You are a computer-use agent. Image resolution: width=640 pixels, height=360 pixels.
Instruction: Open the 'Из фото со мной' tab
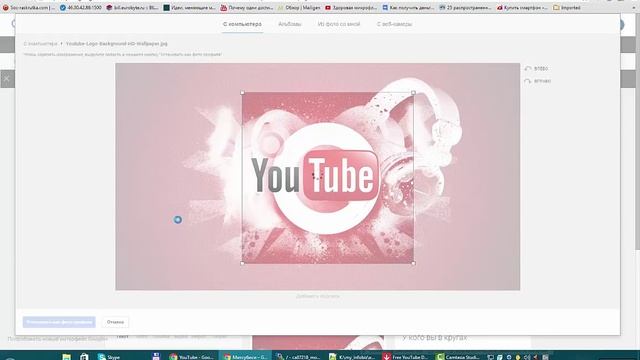click(339, 24)
